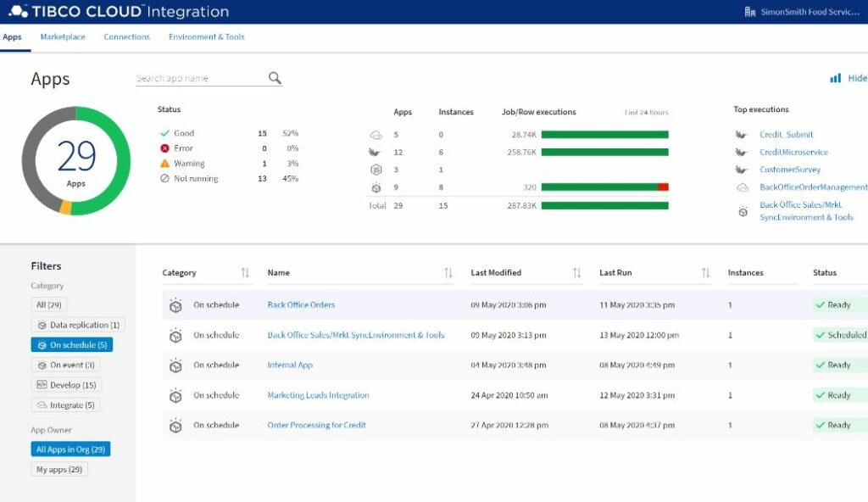The width and height of the screenshot is (868, 502).
Task: Click the 320 executions bar with red segment
Action: pyautogui.click(x=605, y=187)
